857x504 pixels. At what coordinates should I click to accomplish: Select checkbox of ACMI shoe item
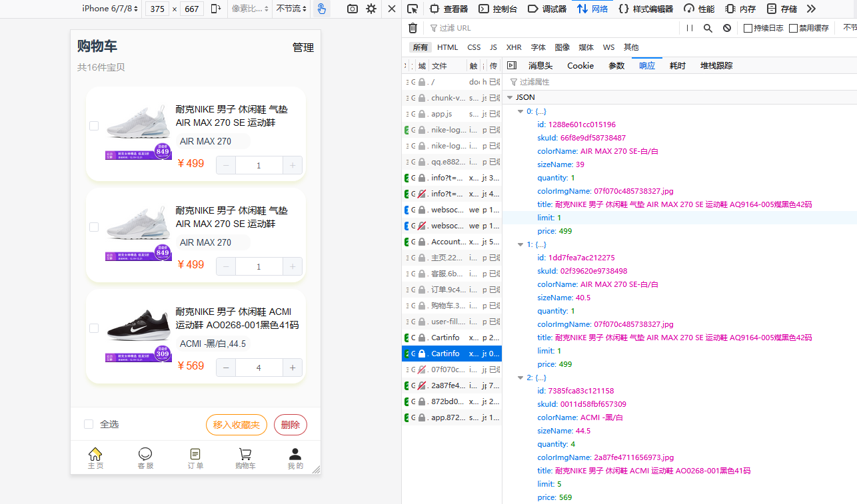[94, 328]
